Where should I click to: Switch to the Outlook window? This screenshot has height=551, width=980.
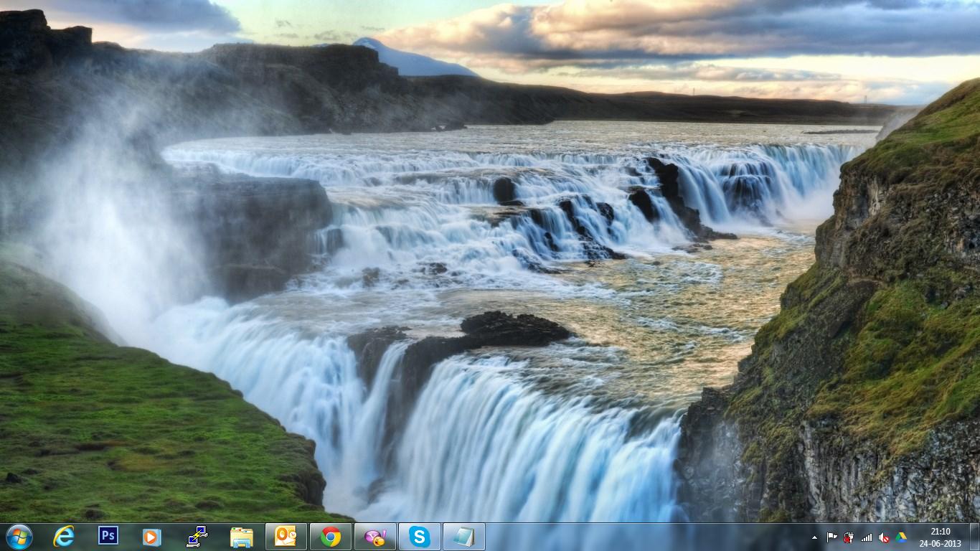(x=286, y=536)
